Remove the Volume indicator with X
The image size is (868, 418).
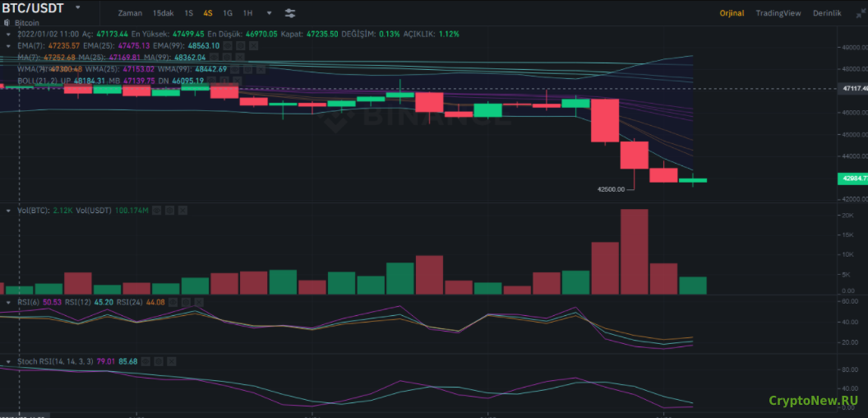(182, 211)
